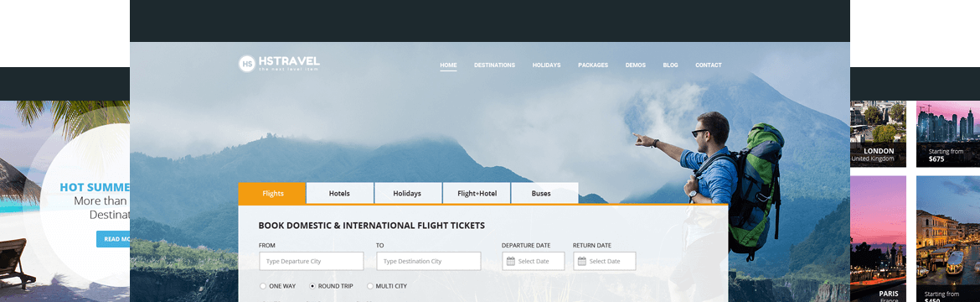Select the One Way radio button
Viewport: 980px width, 302px height.
[262, 286]
